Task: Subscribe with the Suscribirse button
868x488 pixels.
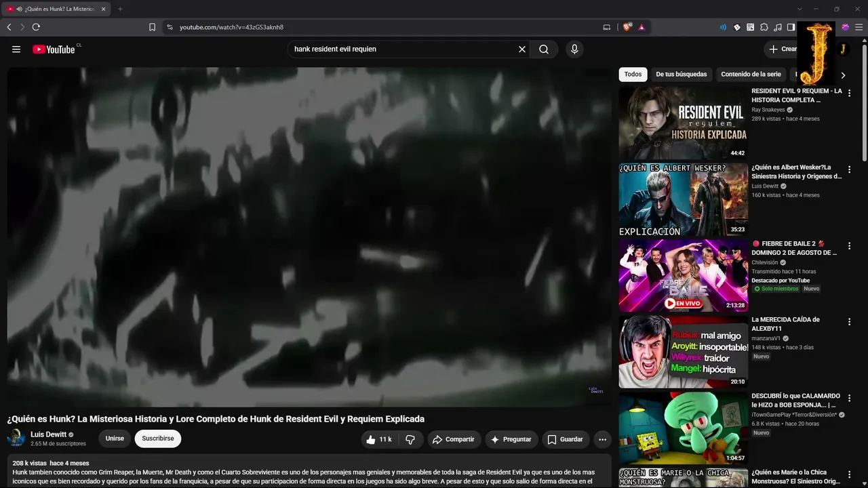Action: 158,439
